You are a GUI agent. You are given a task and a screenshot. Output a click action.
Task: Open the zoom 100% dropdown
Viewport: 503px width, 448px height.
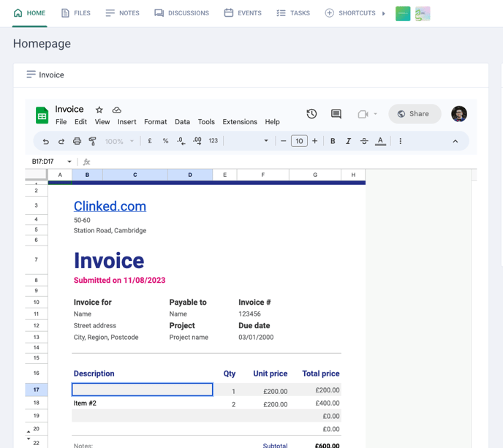(x=119, y=141)
